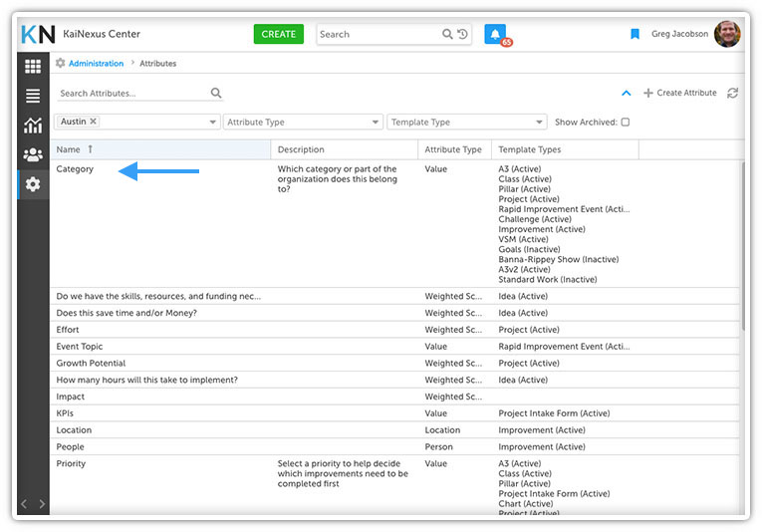
Task: Sort by Attribute Type column header
Action: (453, 149)
